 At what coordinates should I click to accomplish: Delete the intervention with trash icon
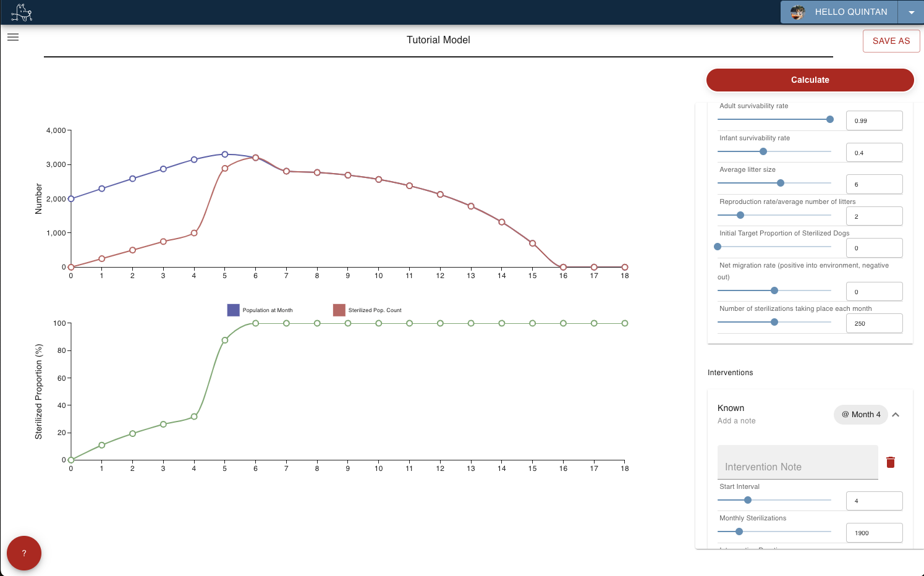coord(891,462)
